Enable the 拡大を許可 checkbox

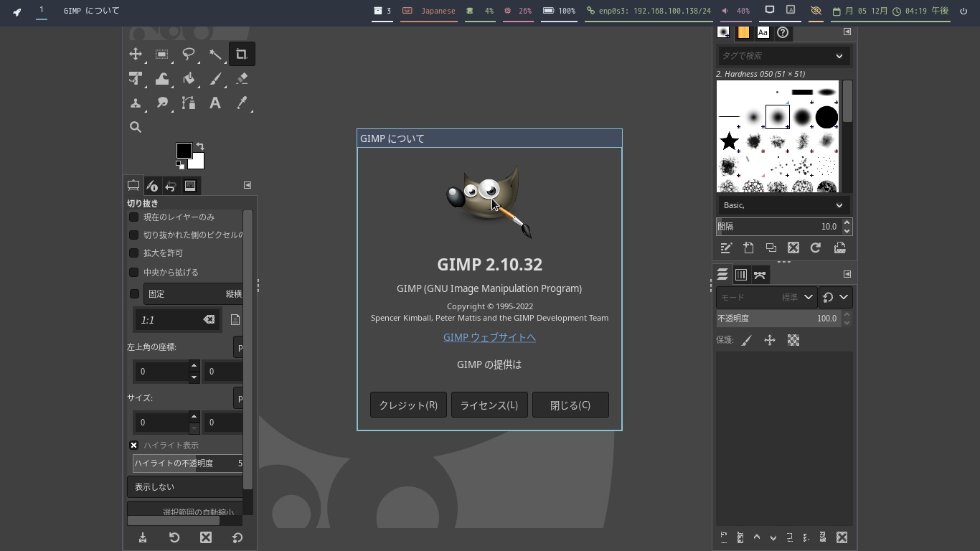click(133, 253)
